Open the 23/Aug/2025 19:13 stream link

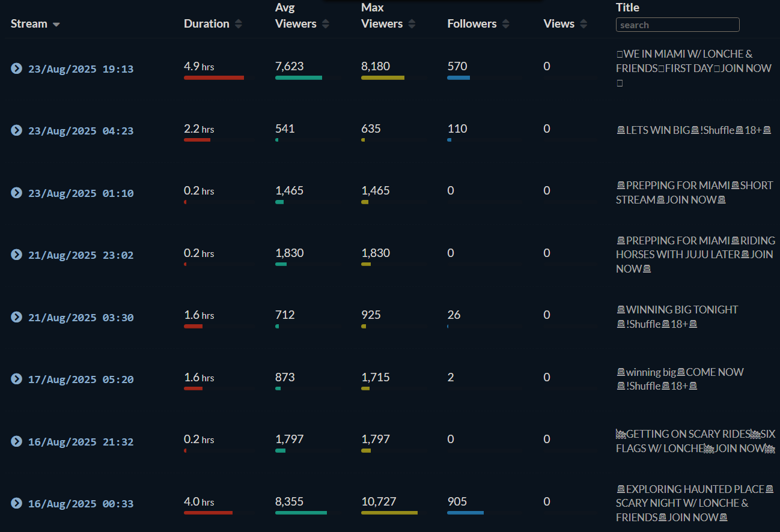point(81,69)
